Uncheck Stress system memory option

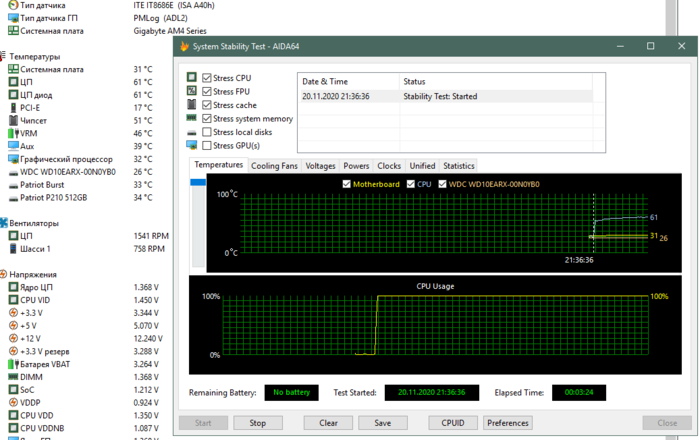coord(207,119)
